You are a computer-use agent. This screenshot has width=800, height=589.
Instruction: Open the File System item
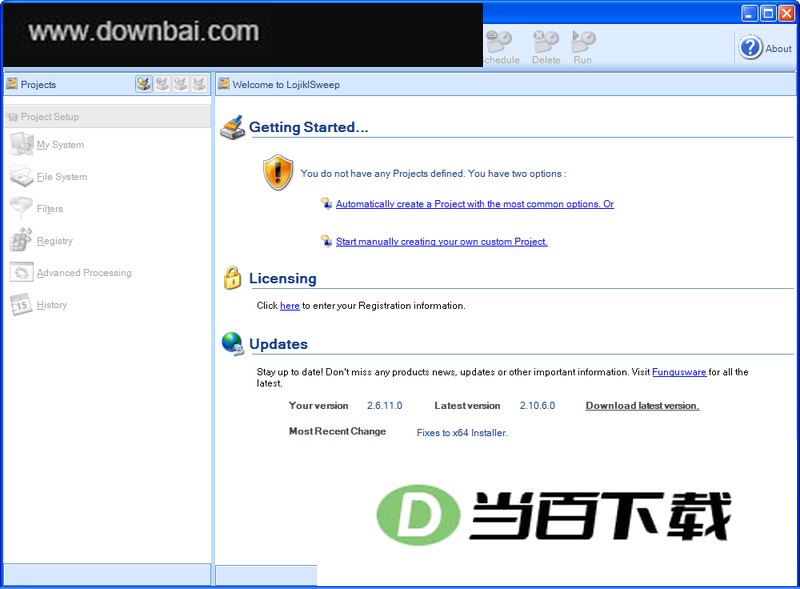pyautogui.click(x=48, y=177)
